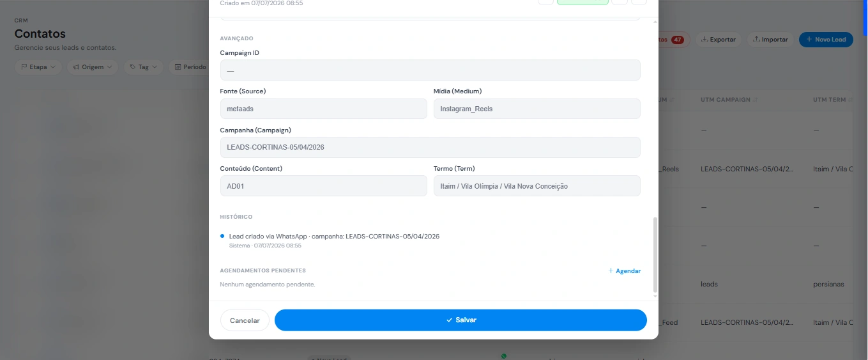The width and height of the screenshot is (868, 360).
Task: Click the 'persianas' UTM term cell
Action: click(x=829, y=284)
